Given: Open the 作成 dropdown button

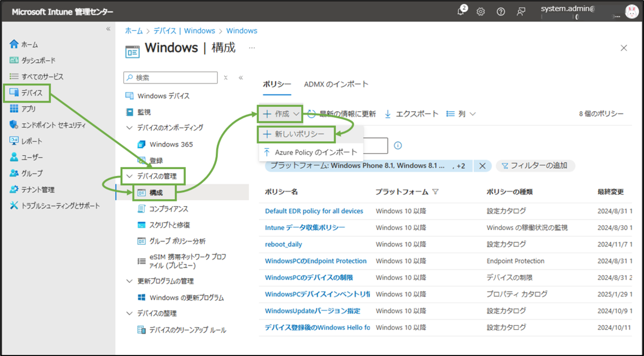Looking at the screenshot, I should tap(281, 114).
